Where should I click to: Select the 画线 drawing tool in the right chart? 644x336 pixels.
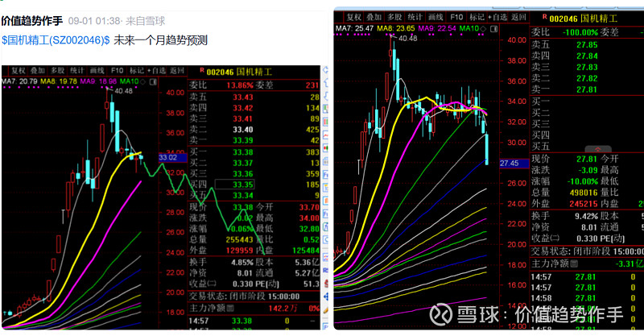pyautogui.click(x=436, y=17)
